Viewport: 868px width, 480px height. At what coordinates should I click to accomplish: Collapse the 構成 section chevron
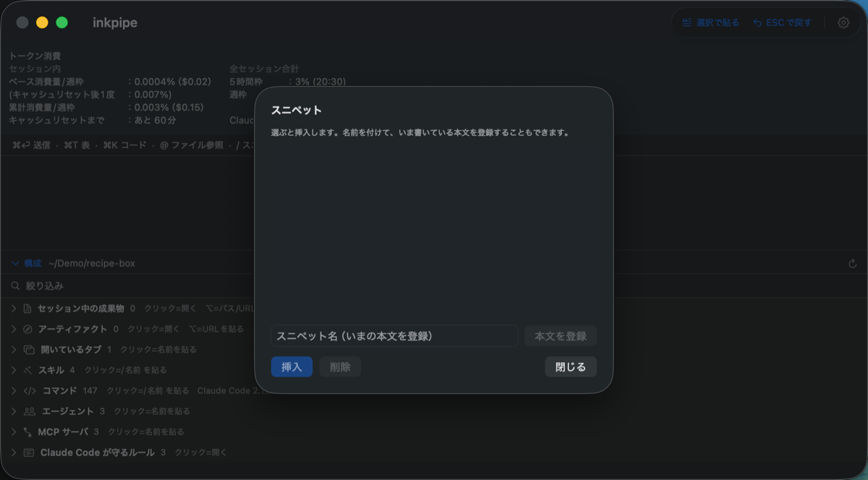click(x=15, y=263)
